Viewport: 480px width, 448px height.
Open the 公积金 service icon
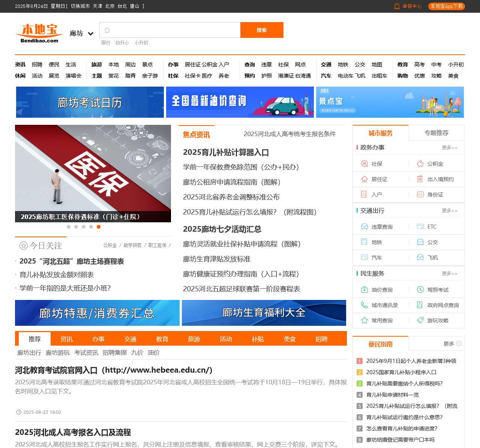pyautogui.click(x=420, y=164)
